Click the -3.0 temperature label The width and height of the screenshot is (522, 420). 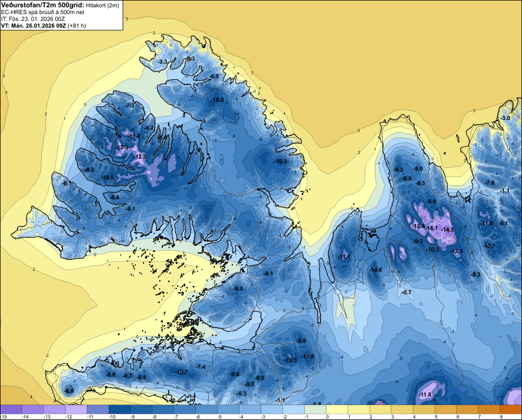point(505,118)
